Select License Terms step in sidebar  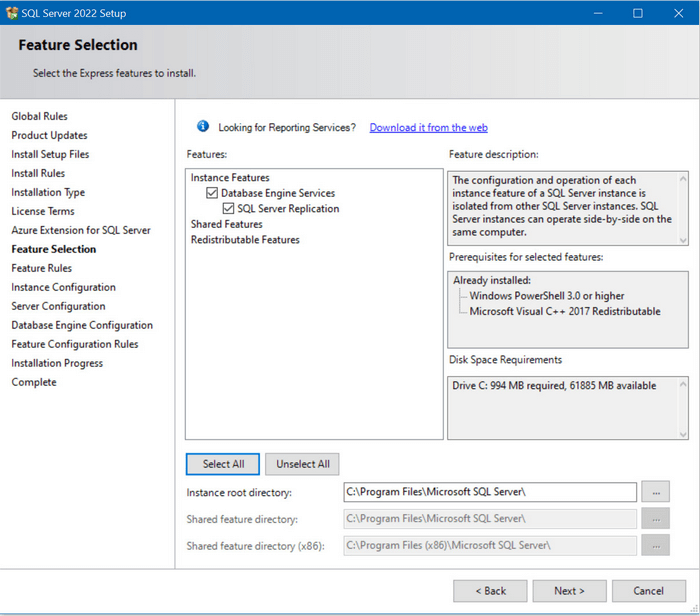click(x=42, y=211)
